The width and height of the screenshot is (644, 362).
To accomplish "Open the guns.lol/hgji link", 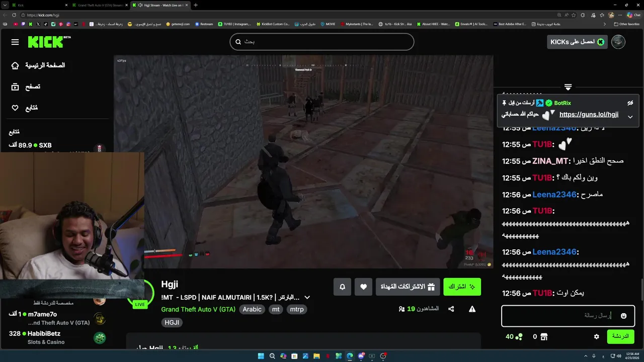I will pos(589,115).
